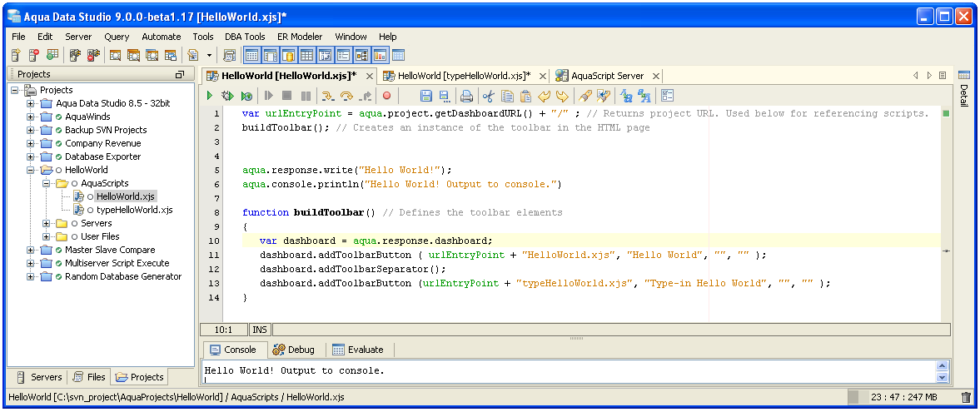Select Master Slave Compare project
This screenshot has width=980, height=412.
click(110, 250)
